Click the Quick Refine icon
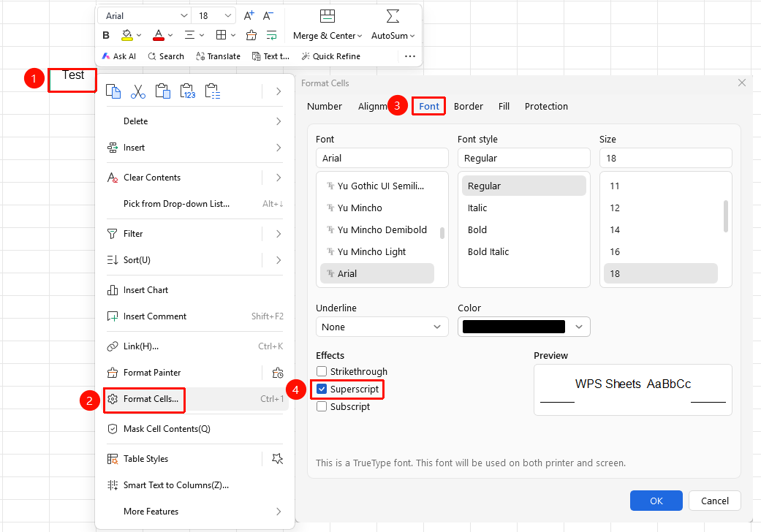The width and height of the screenshot is (761, 532). [x=306, y=56]
